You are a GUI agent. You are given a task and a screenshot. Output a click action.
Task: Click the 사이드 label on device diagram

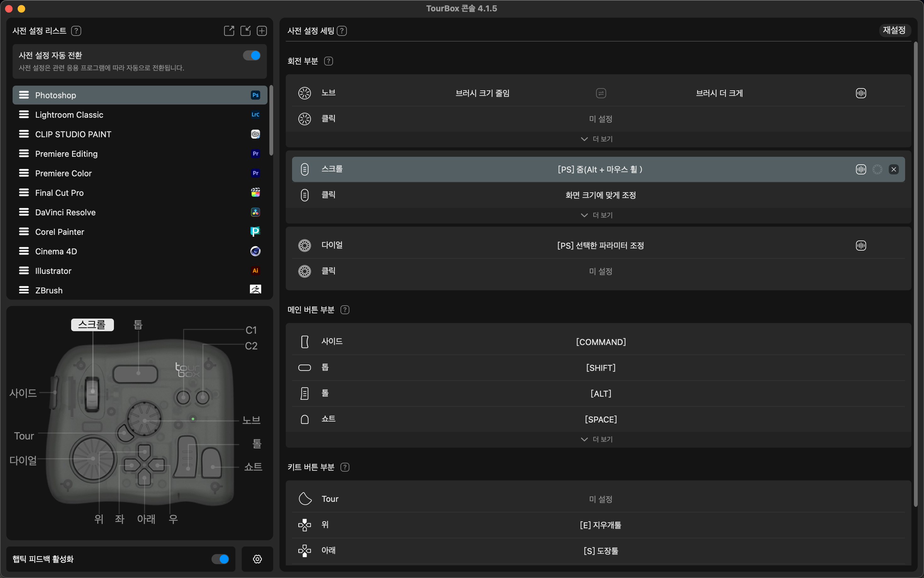click(x=23, y=393)
